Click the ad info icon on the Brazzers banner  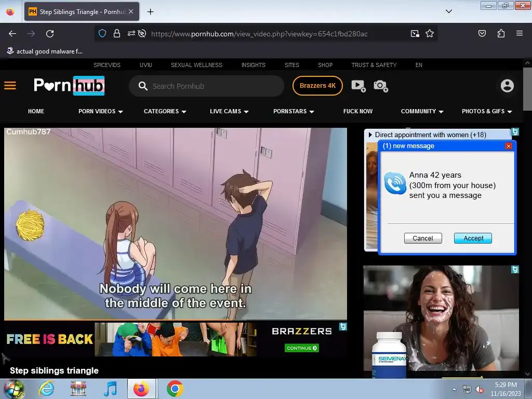(x=343, y=326)
